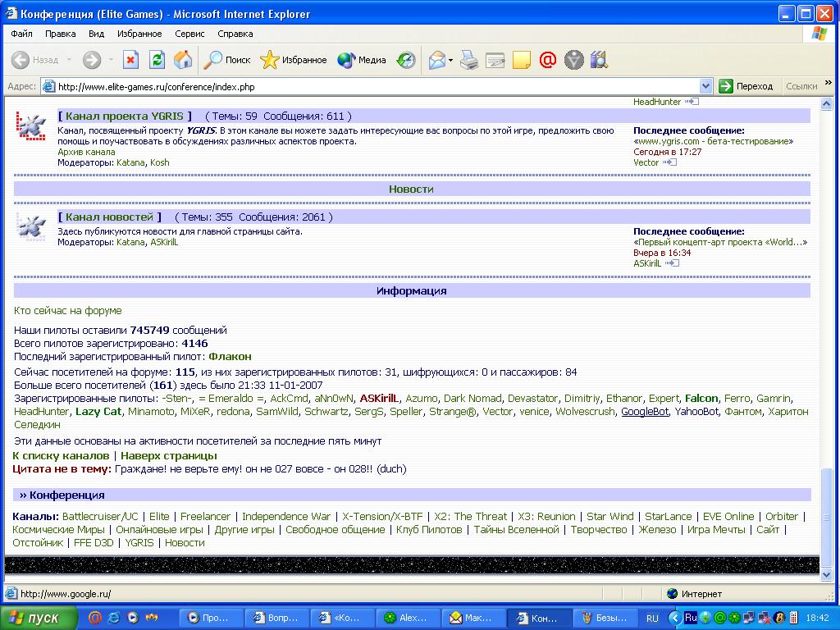
Task: Click the Print toolbar icon
Action: pos(468,60)
